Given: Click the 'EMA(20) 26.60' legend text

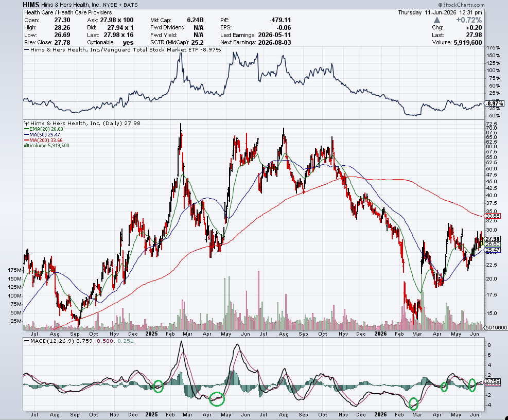Looking at the screenshot, I should (x=46, y=129).
